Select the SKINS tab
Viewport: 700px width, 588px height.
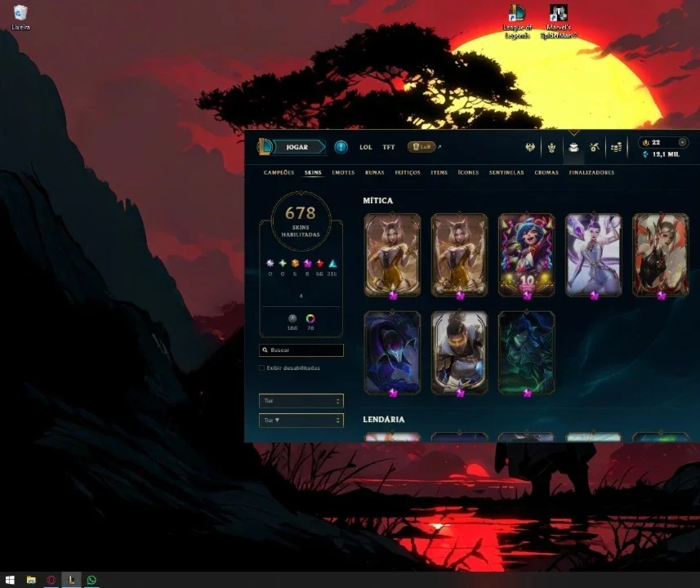[313, 172]
